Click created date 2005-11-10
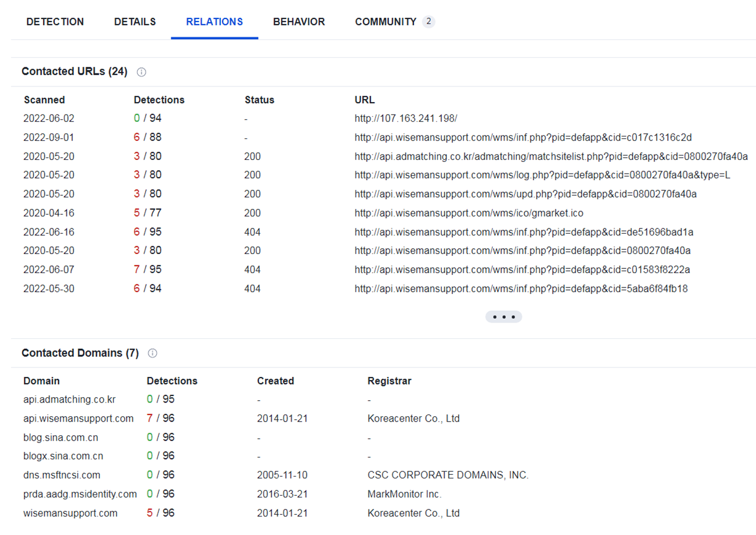Screen dimensions: 756x535 282,475
